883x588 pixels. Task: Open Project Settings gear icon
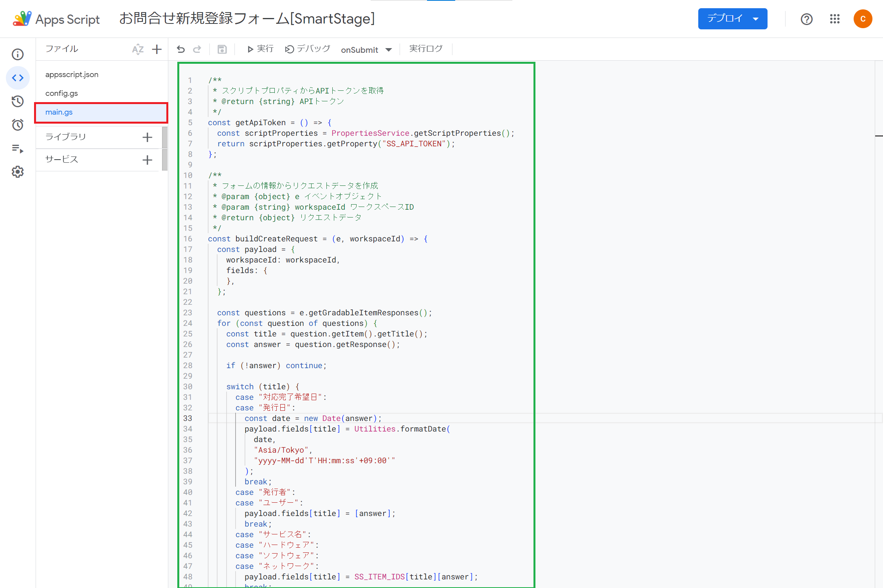(18, 172)
